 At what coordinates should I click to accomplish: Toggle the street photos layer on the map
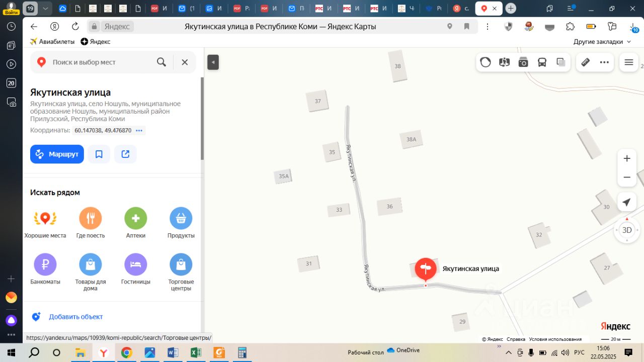[x=523, y=62]
